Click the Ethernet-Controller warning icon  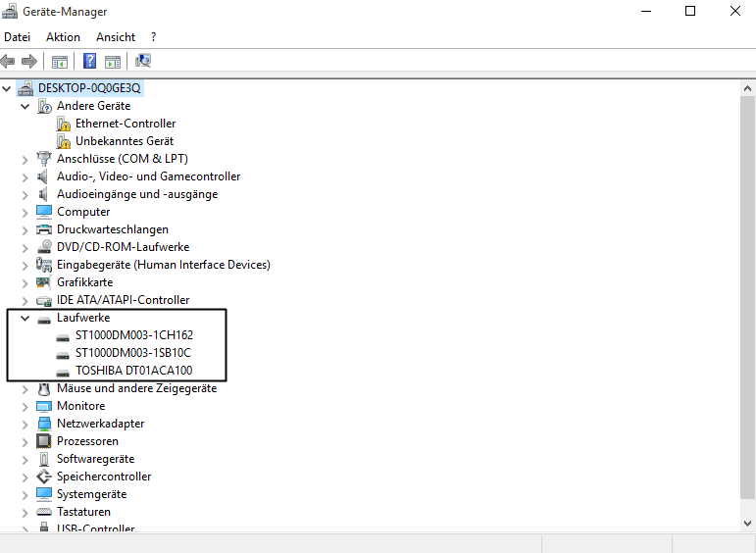pos(64,124)
